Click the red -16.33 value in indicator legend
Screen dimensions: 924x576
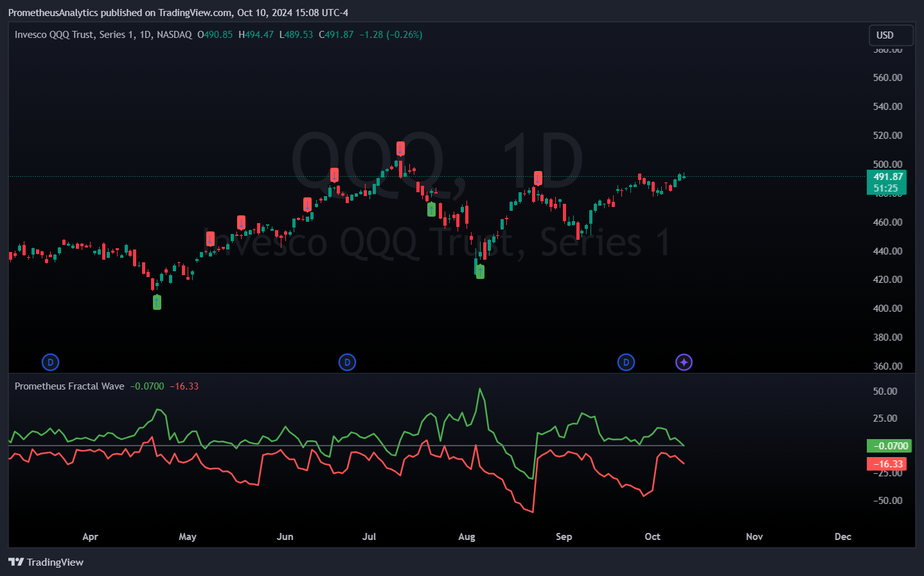tap(184, 386)
